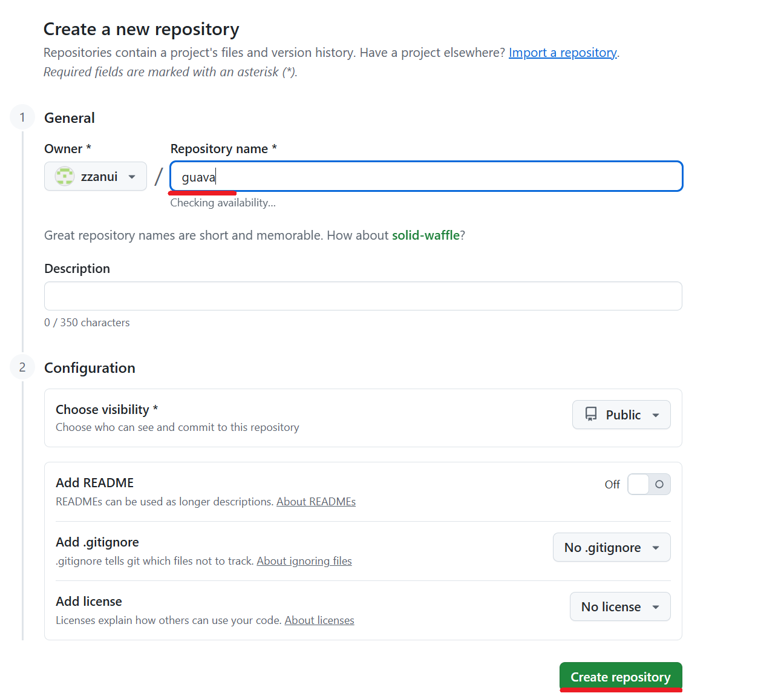Screen dimensions: 784x696
Task: Open the Public visibility dropdown
Action: [621, 415]
